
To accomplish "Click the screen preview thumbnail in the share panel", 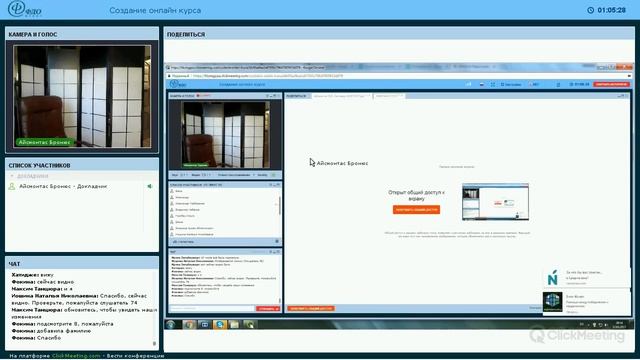I will point(496,202).
